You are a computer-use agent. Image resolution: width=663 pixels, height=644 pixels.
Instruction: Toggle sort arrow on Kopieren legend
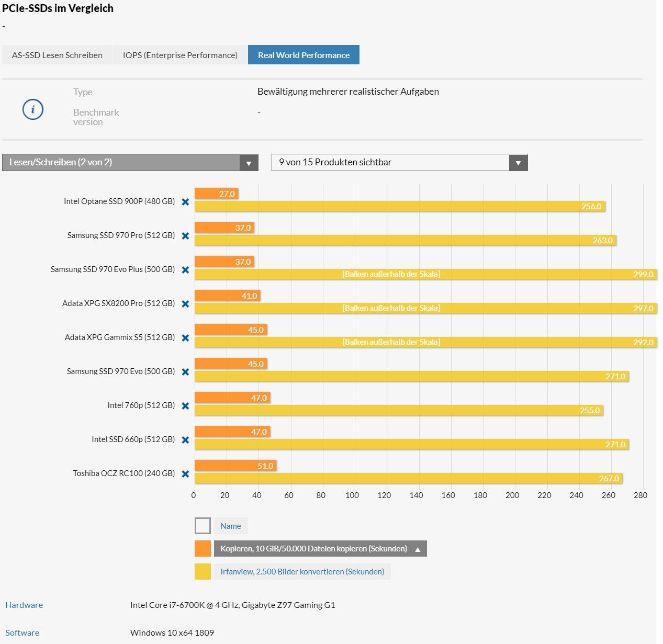click(418, 549)
